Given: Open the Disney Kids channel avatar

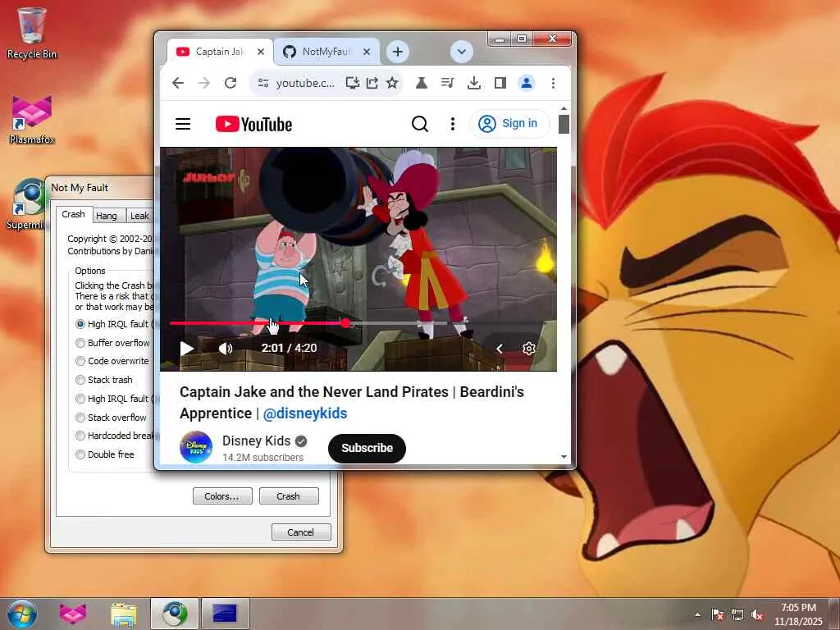Looking at the screenshot, I should pos(195,447).
